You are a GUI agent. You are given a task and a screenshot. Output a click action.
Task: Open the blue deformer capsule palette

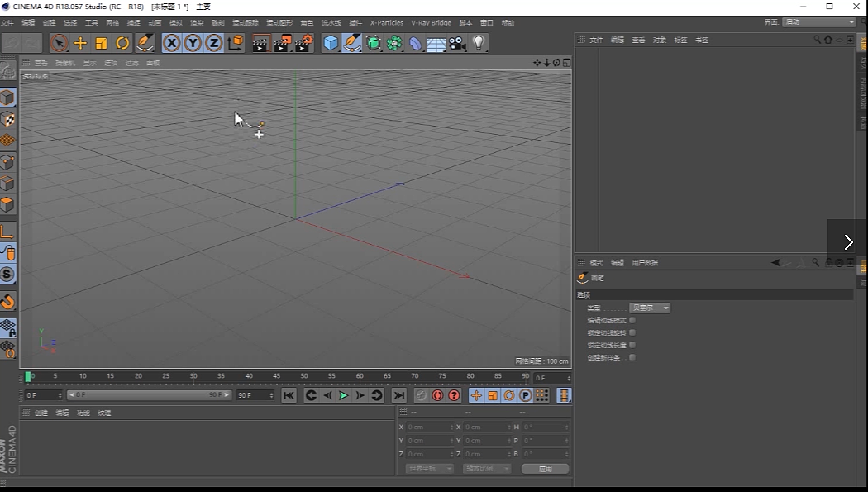[x=415, y=43]
